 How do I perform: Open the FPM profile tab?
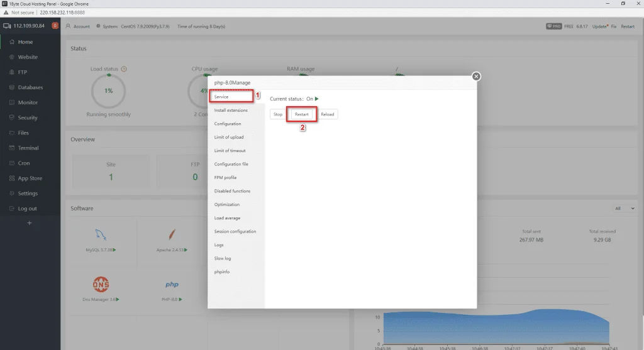pyautogui.click(x=225, y=178)
